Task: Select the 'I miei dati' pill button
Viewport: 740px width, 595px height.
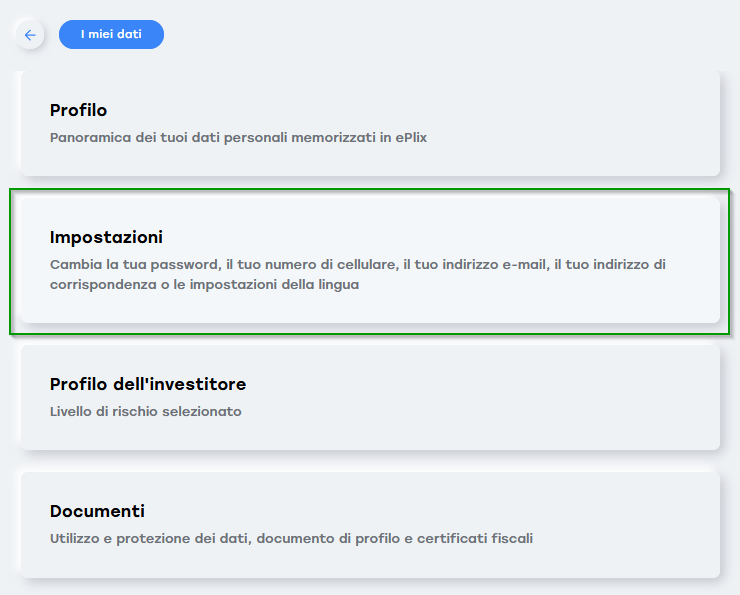Action: click(x=111, y=34)
